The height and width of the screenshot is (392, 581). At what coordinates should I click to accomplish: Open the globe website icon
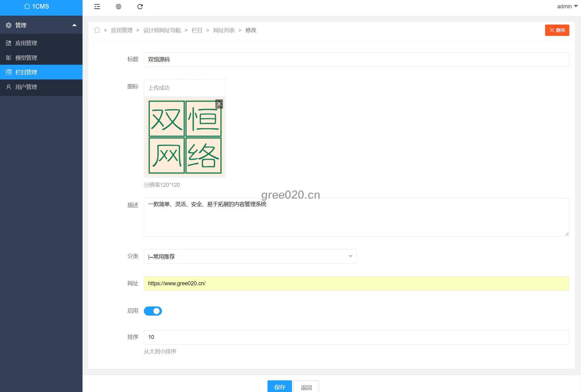(118, 6)
